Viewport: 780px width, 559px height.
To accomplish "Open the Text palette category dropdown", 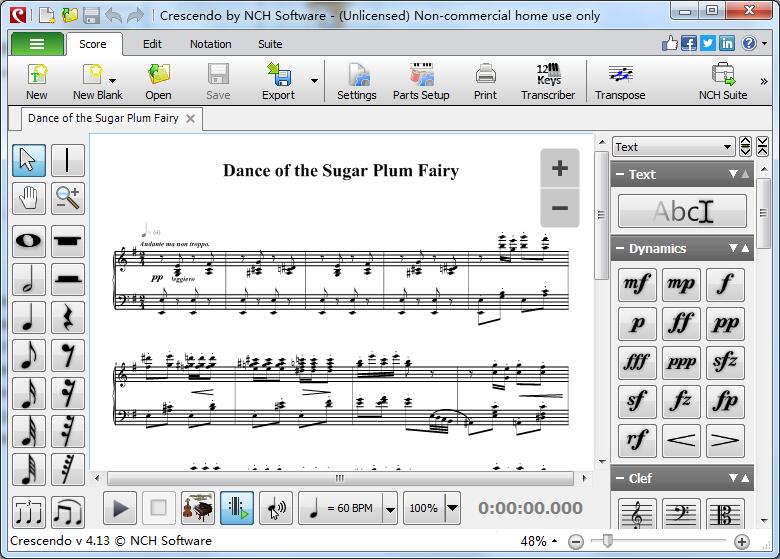I will point(674,147).
